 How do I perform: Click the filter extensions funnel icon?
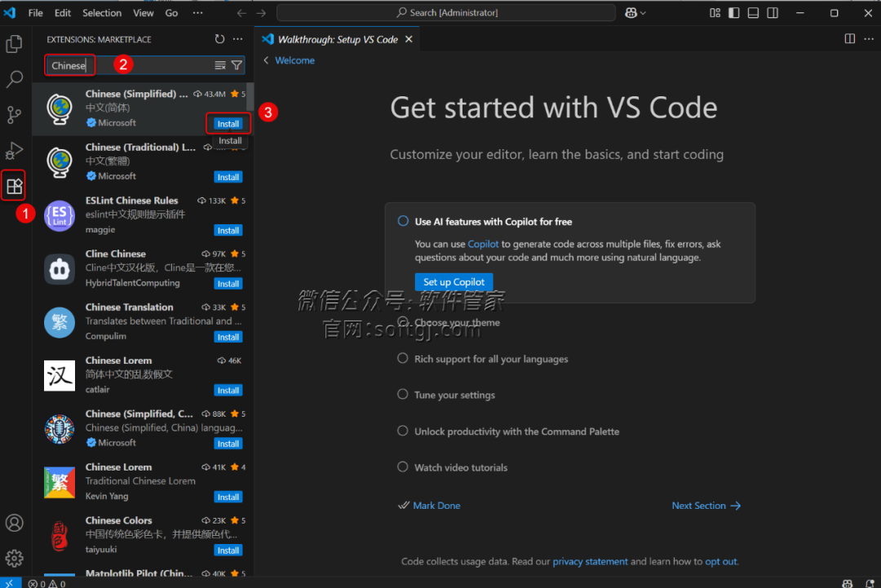pyautogui.click(x=237, y=65)
